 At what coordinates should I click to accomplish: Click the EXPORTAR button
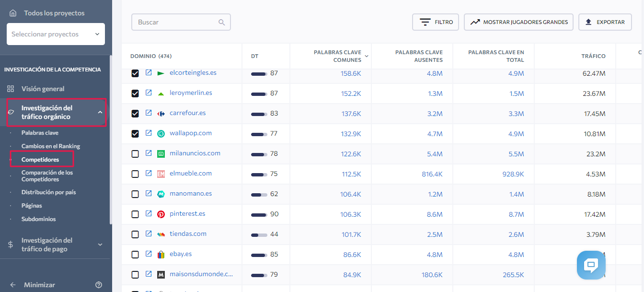[605, 22]
